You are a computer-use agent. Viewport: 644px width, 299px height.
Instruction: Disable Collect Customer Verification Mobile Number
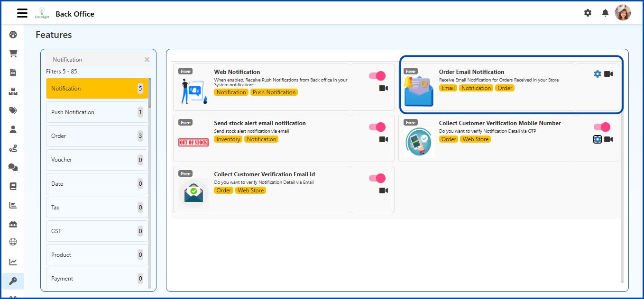[602, 127]
